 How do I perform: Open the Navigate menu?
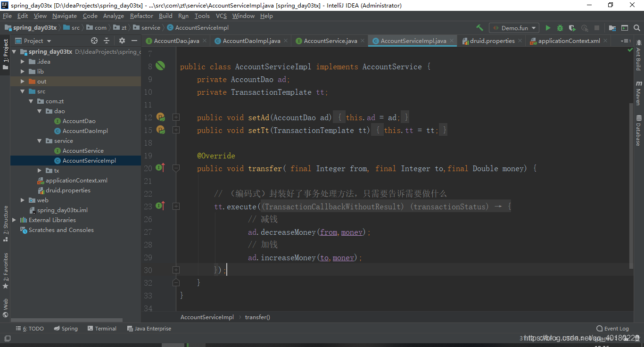[65, 16]
